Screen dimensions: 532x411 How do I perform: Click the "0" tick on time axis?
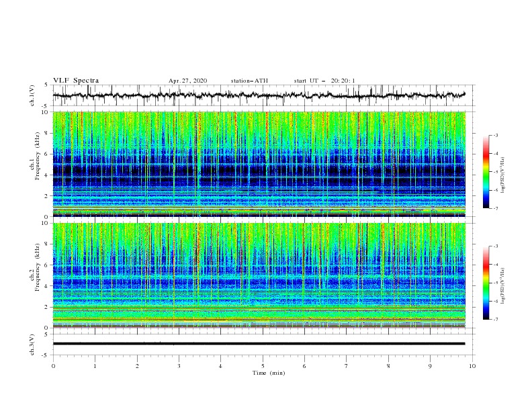click(53, 366)
